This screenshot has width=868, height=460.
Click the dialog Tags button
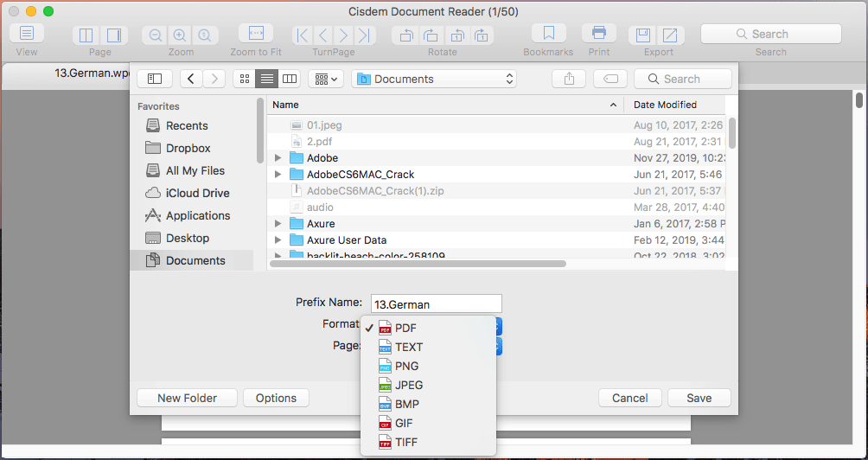[x=610, y=79]
